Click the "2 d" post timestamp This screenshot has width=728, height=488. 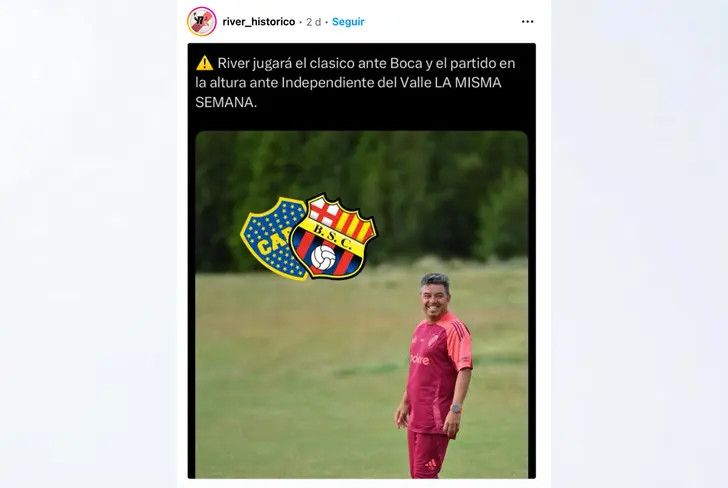click(313, 22)
